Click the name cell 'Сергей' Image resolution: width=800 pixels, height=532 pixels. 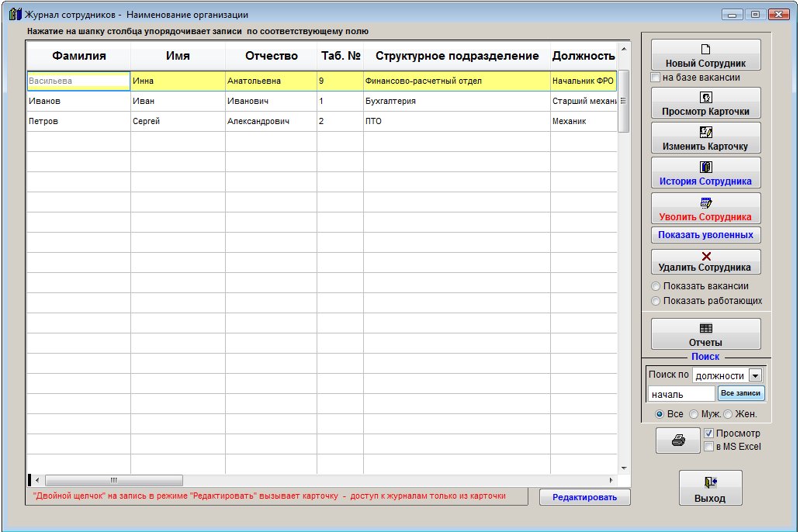(x=178, y=122)
